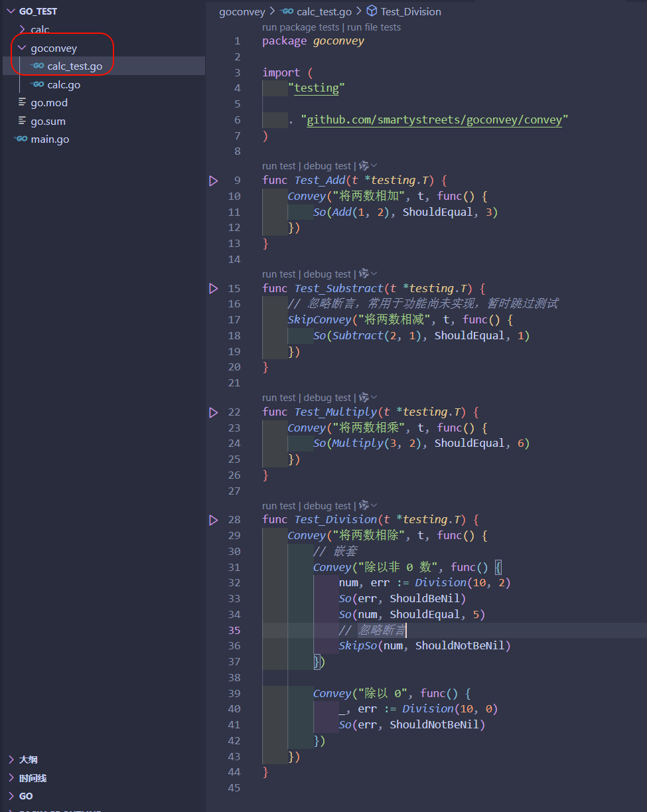Click the run-test gutter arrow beside Test_Substract
The height and width of the screenshot is (812, 647).
[214, 288]
